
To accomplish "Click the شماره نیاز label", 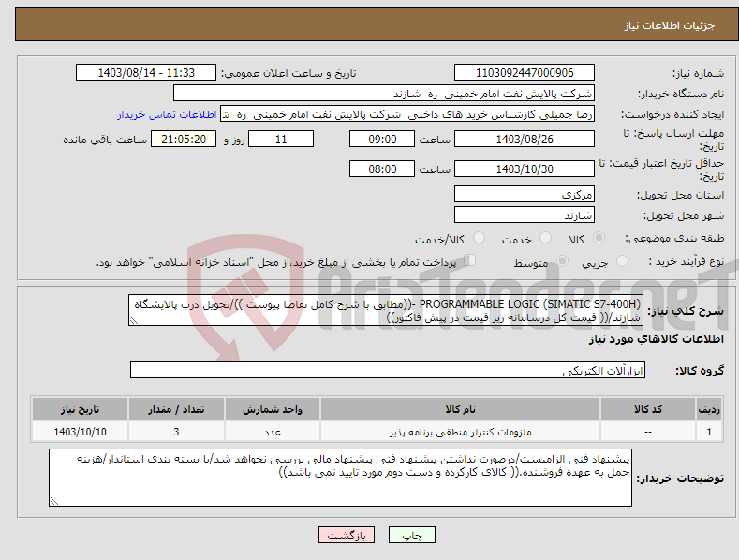I will tap(698, 74).
